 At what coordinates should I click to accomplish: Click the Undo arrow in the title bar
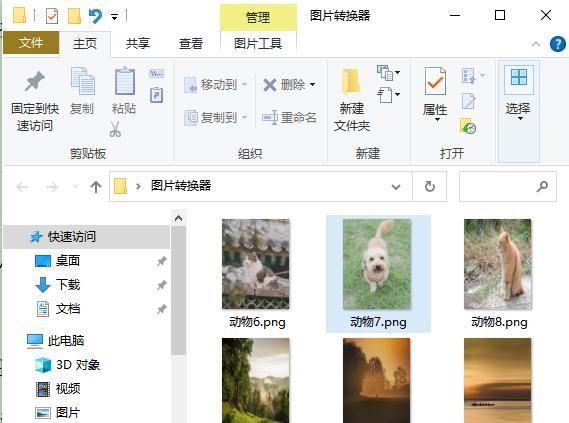point(95,16)
